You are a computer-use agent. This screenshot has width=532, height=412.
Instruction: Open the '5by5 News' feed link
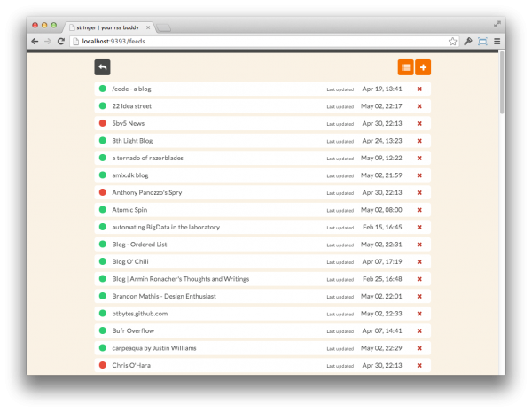tap(129, 123)
